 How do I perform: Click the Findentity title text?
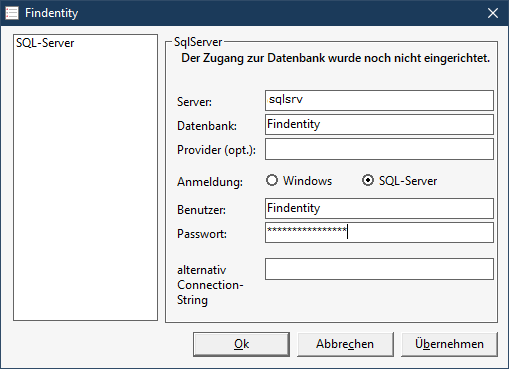[52, 13]
